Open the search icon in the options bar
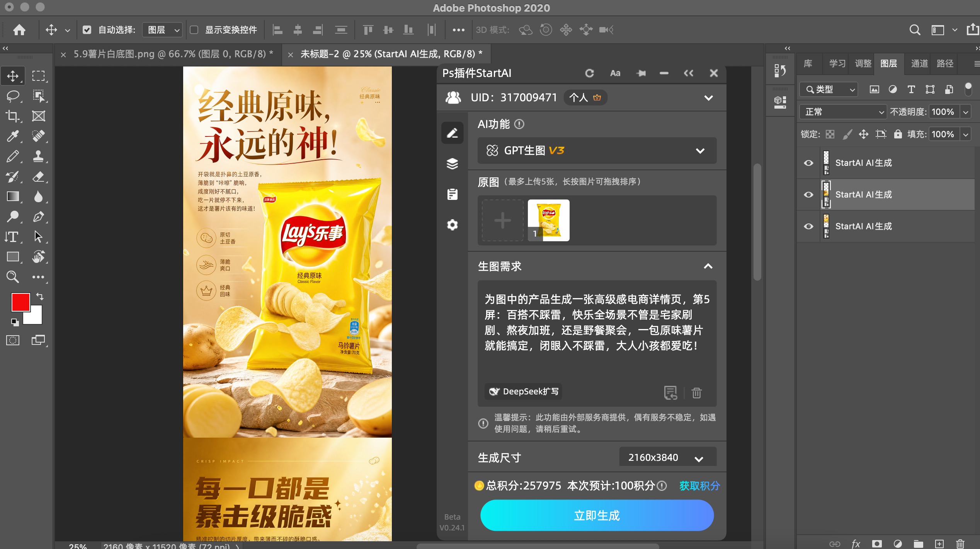Image resolution: width=980 pixels, height=549 pixels. click(915, 30)
